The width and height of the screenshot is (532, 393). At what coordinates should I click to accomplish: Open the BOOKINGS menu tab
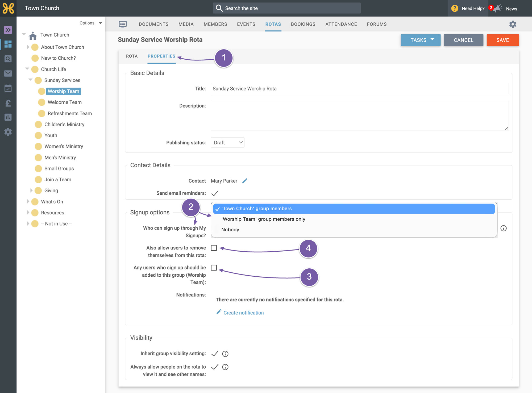tap(303, 24)
